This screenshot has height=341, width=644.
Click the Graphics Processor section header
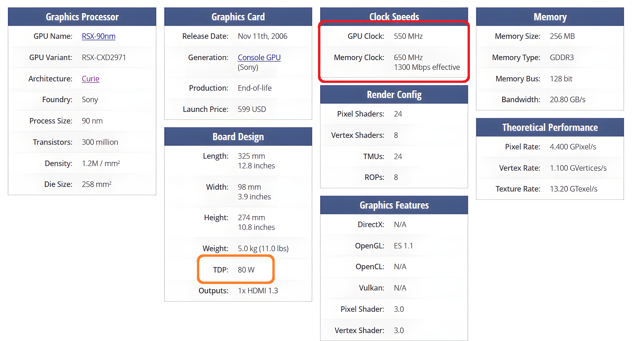(x=82, y=17)
